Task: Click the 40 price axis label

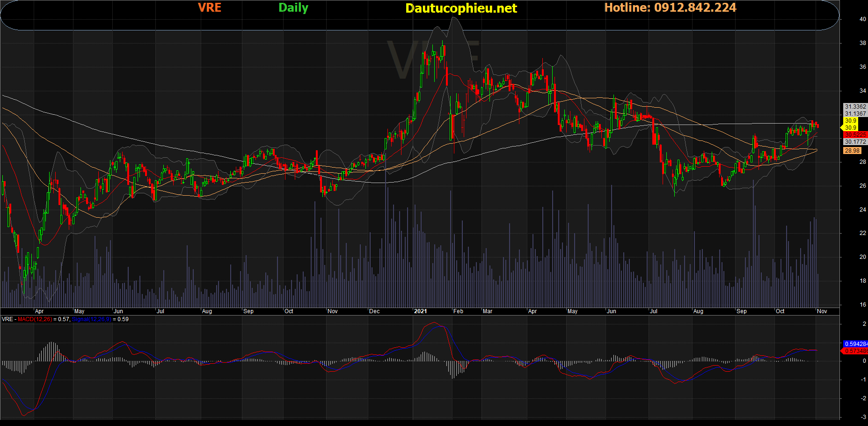Action: tap(862, 19)
